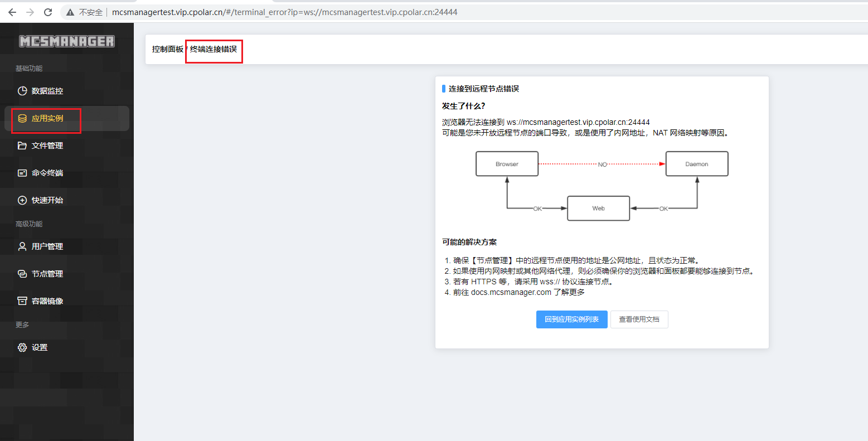Click the 可能的解决方案 heading

(x=469, y=242)
